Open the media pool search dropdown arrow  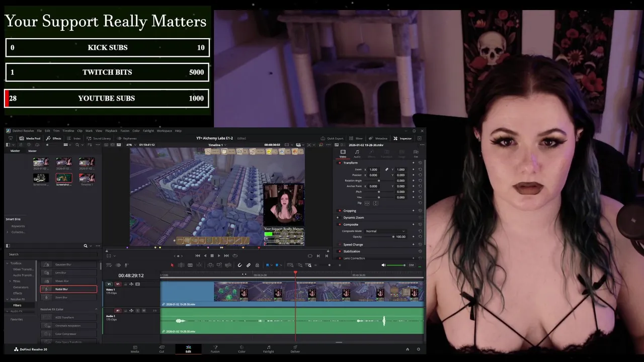[83, 145]
